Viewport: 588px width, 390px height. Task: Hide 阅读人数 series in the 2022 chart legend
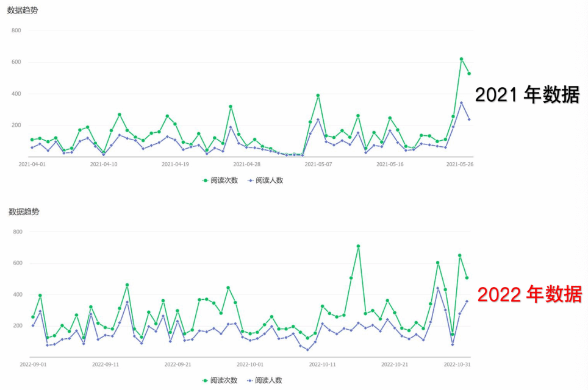click(x=265, y=380)
